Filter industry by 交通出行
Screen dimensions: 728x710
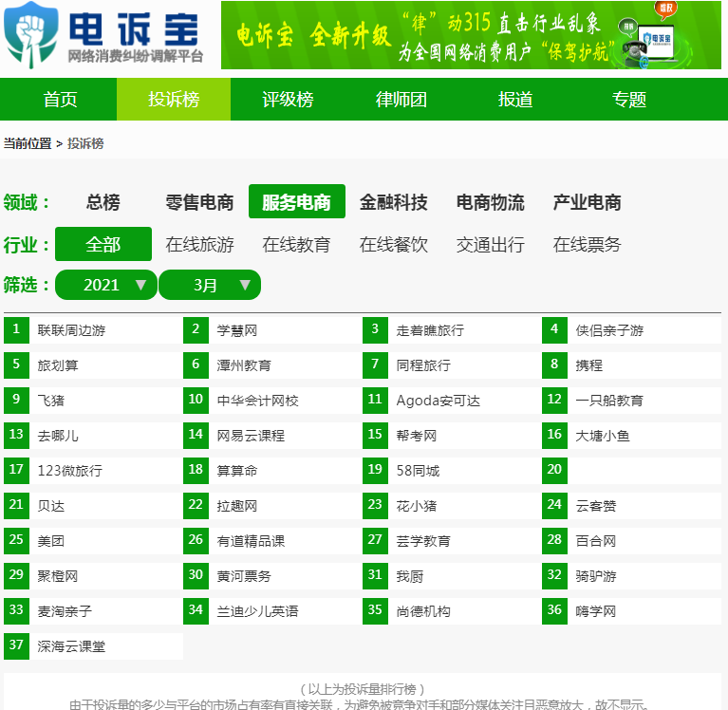pos(491,244)
